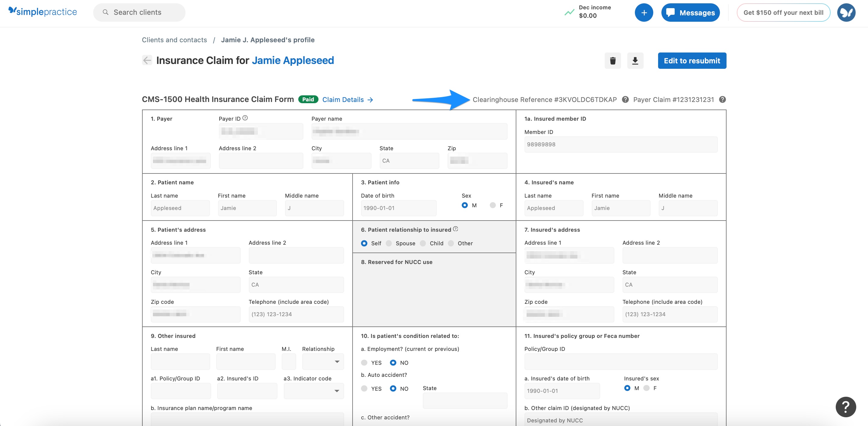Click the download claim icon
Screen dimensions: 868x426
click(635, 61)
